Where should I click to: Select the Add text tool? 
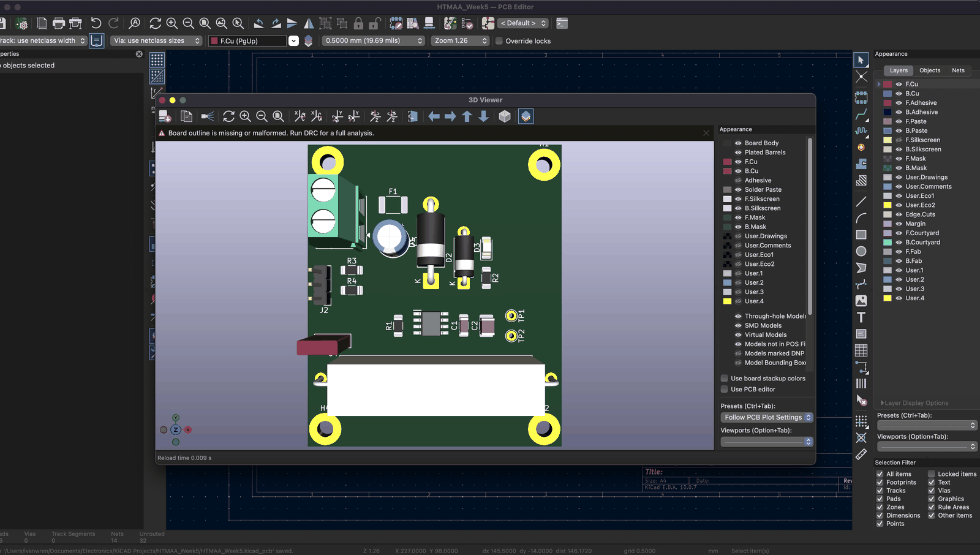coord(861,317)
